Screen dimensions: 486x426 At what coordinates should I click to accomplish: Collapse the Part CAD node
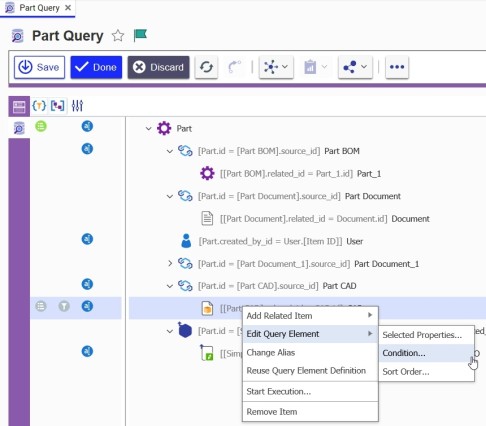170,286
